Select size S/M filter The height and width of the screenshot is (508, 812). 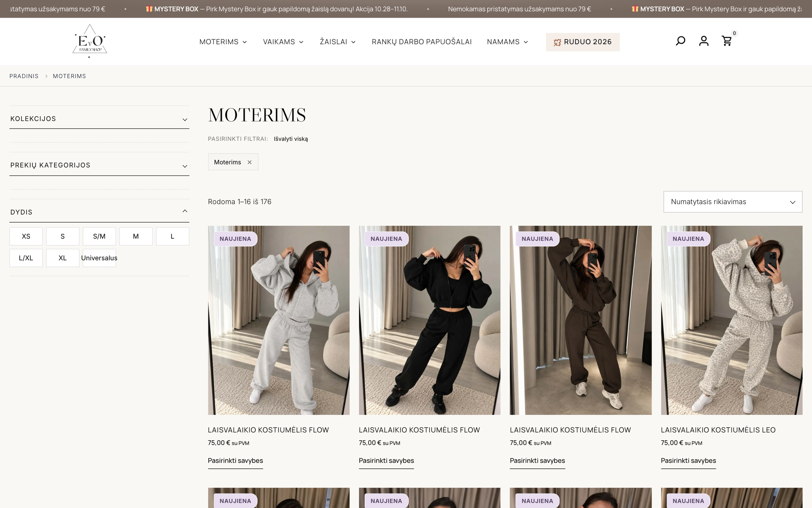[x=99, y=236]
